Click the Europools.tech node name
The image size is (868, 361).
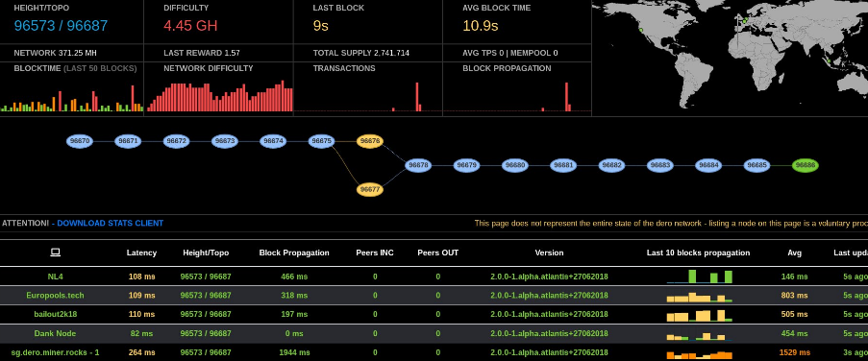[55, 295]
